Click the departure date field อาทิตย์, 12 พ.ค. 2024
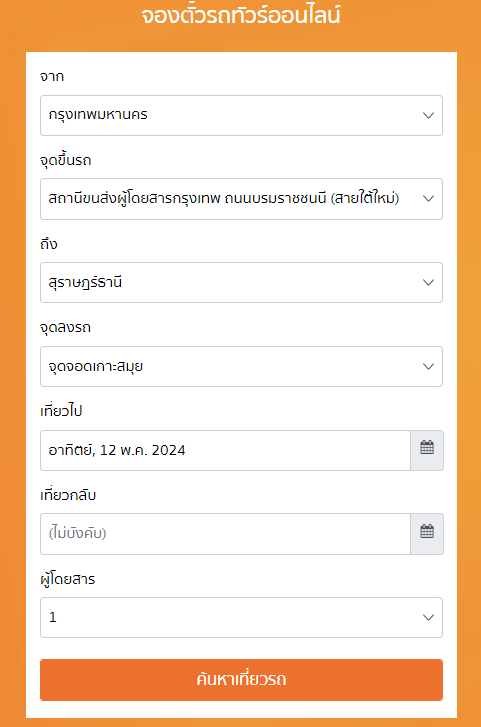This screenshot has width=481, height=727. pyautogui.click(x=225, y=450)
